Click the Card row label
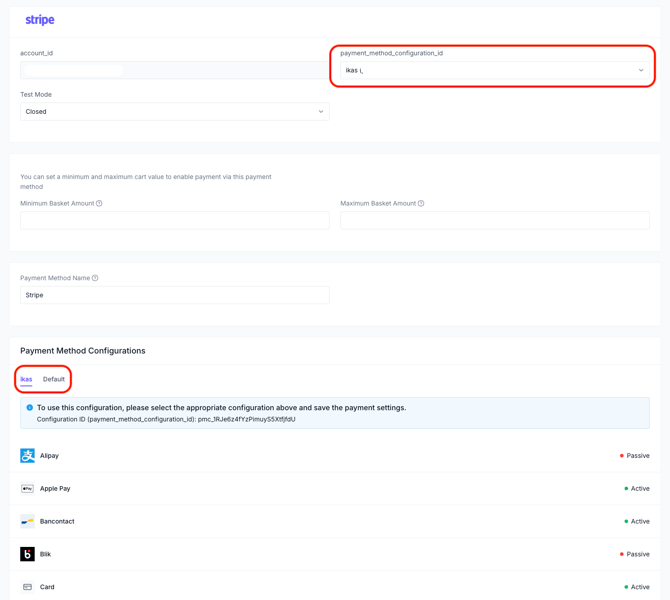This screenshot has width=670, height=600. (x=47, y=587)
